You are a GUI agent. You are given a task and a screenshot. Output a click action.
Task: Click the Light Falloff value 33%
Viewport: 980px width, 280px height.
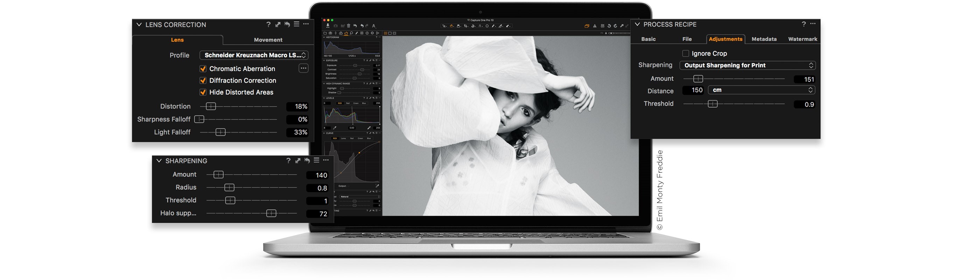[297, 132]
